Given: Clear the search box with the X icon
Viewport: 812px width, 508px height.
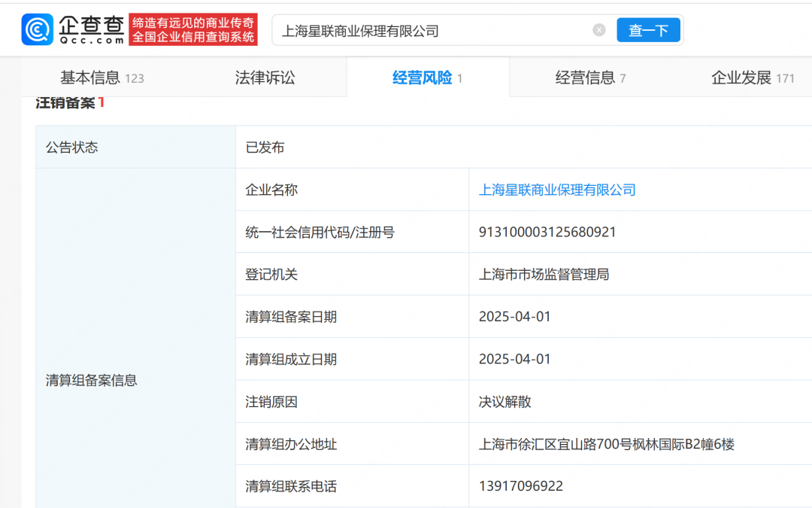Looking at the screenshot, I should 598,30.
